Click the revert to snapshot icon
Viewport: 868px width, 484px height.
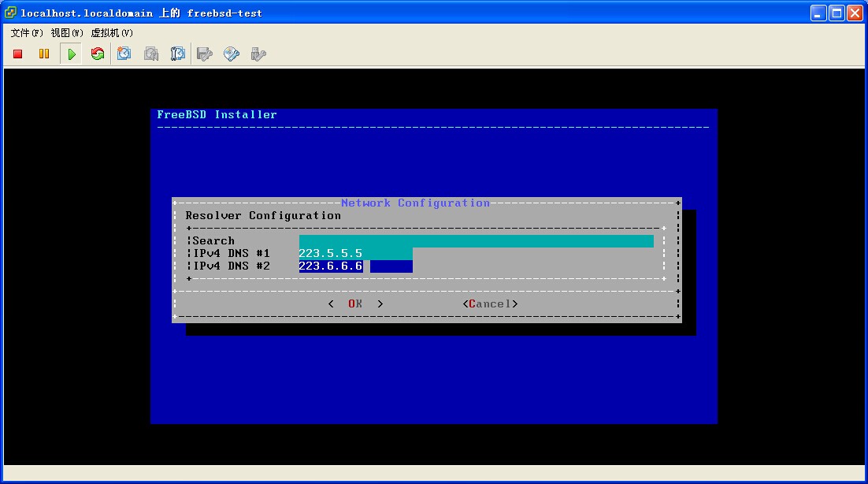151,54
